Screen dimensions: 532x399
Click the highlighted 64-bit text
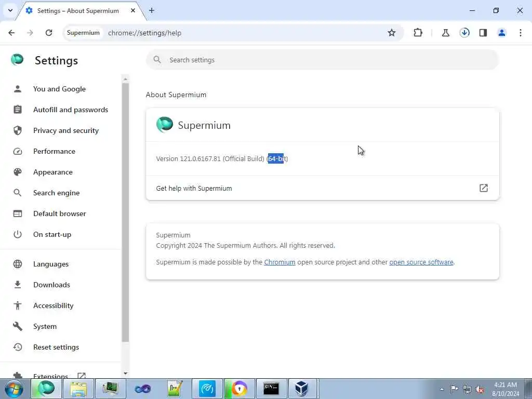click(x=276, y=158)
